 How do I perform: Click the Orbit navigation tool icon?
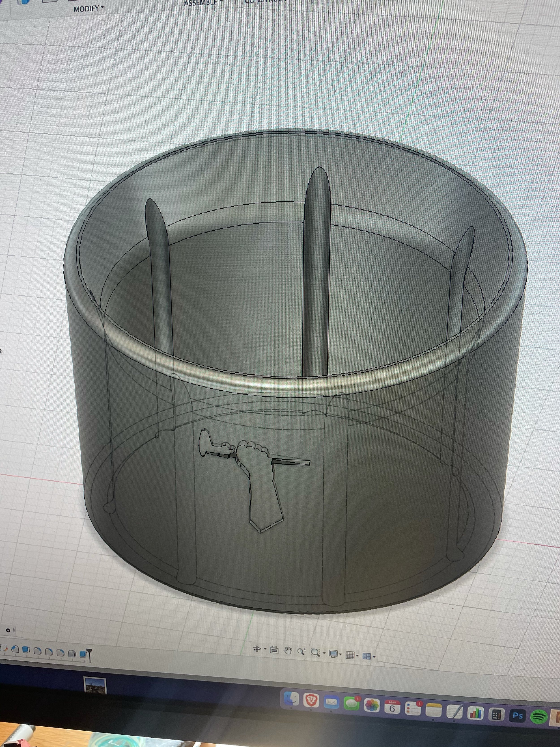coord(257,649)
